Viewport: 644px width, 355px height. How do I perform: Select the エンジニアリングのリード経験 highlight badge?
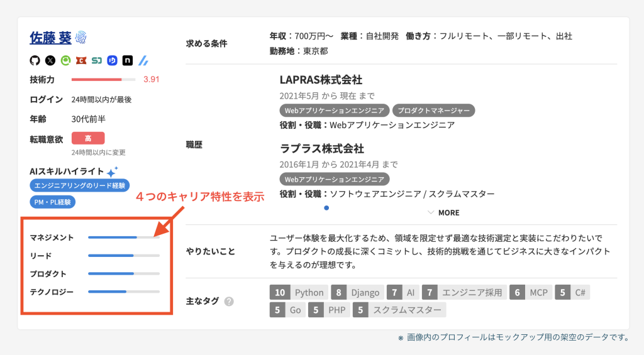pyautogui.click(x=79, y=185)
